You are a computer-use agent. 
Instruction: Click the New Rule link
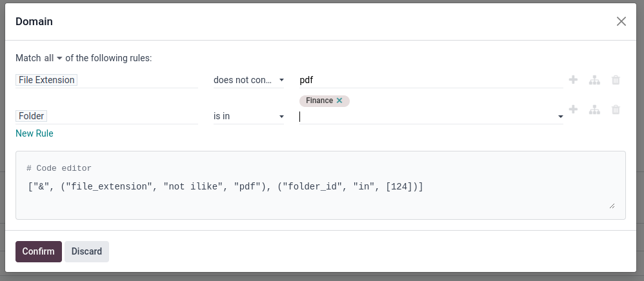pyautogui.click(x=34, y=133)
